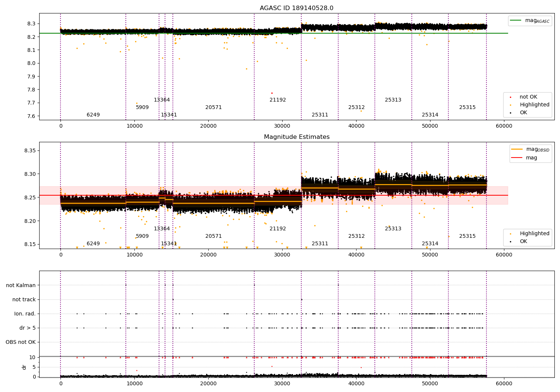Click OBSID label 25312 in Magnitude Estimates plot
The width and height of the screenshot is (560, 392).
click(x=357, y=236)
